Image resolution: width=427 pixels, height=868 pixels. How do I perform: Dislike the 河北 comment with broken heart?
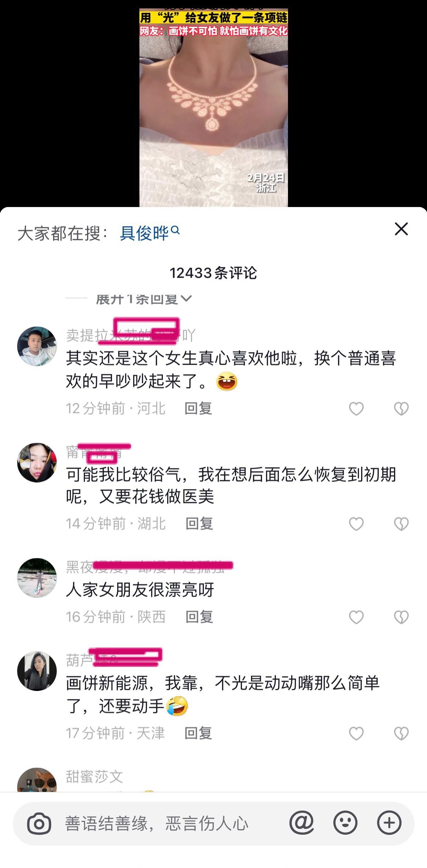point(401,409)
